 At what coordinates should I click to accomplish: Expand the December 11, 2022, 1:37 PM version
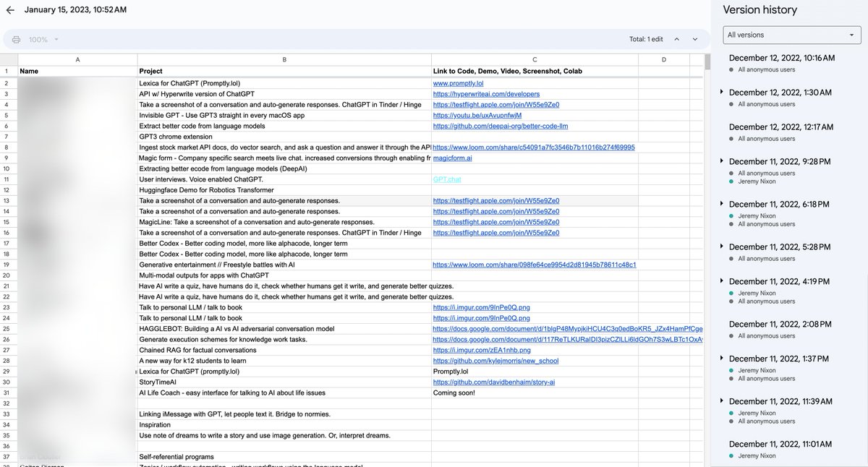click(721, 357)
